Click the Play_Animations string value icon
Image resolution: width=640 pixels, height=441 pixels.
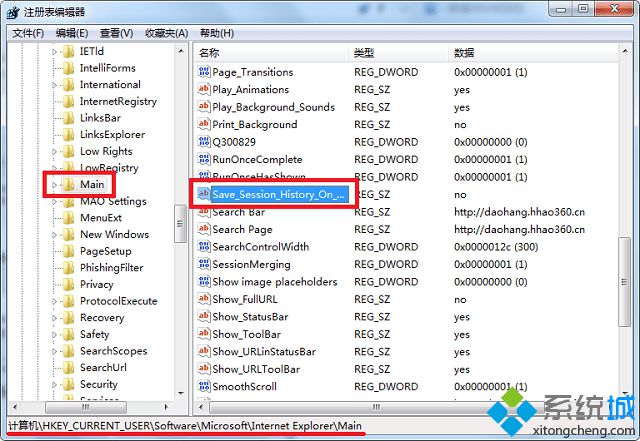[x=203, y=89]
